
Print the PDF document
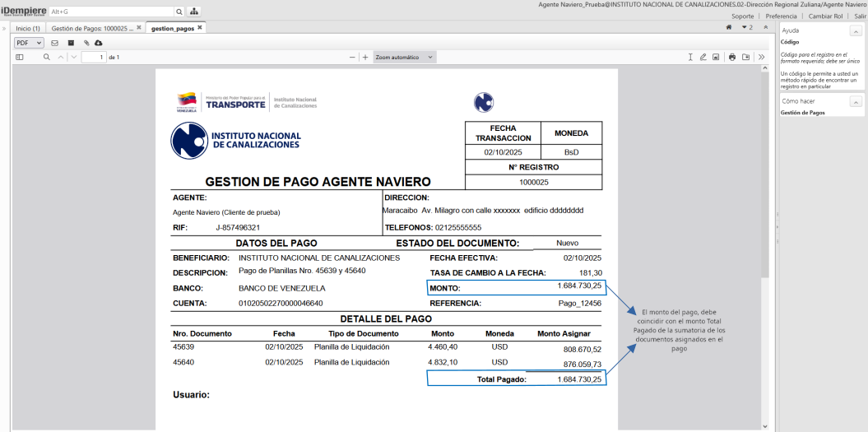pyautogui.click(x=732, y=57)
